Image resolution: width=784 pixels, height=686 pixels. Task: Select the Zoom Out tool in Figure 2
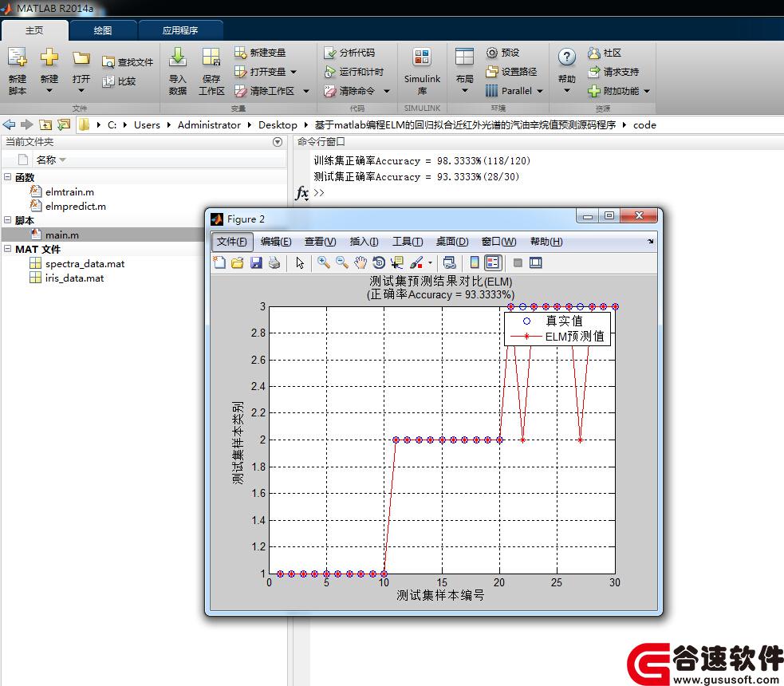(342, 262)
